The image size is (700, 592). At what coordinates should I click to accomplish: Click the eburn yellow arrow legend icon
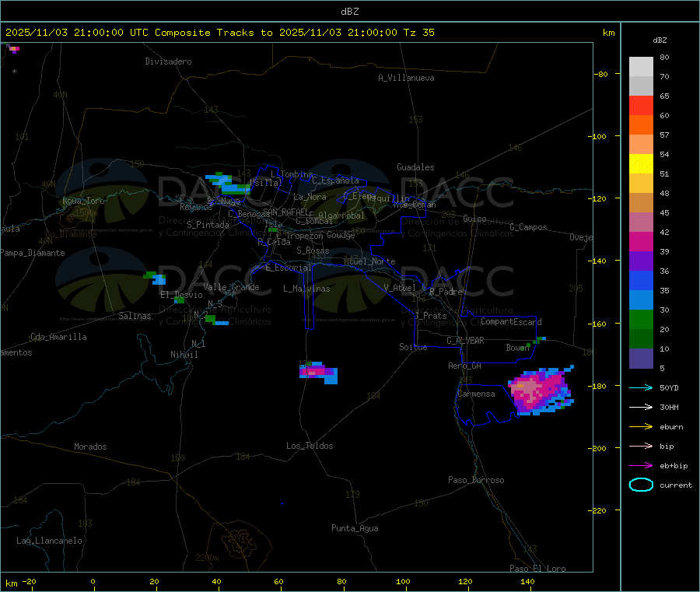[x=641, y=426]
